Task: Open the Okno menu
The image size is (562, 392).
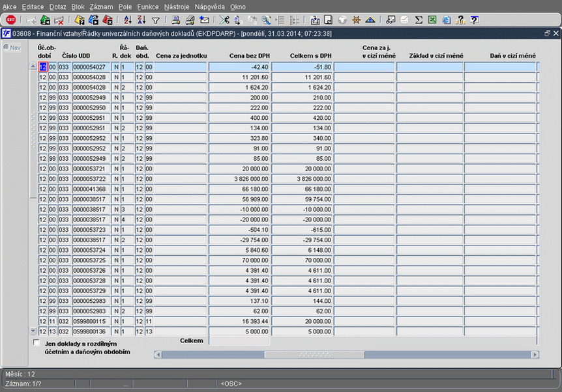Action: pyautogui.click(x=238, y=7)
